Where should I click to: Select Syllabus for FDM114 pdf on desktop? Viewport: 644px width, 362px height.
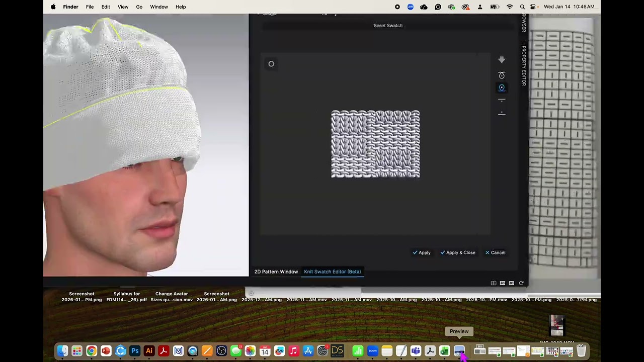[x=127, y=297]
